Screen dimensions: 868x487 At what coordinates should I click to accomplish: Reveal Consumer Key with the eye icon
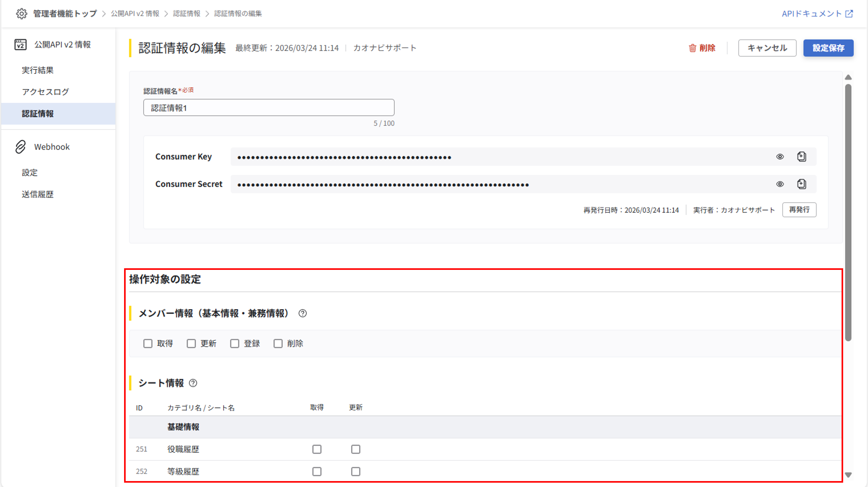tap(780, 157)
